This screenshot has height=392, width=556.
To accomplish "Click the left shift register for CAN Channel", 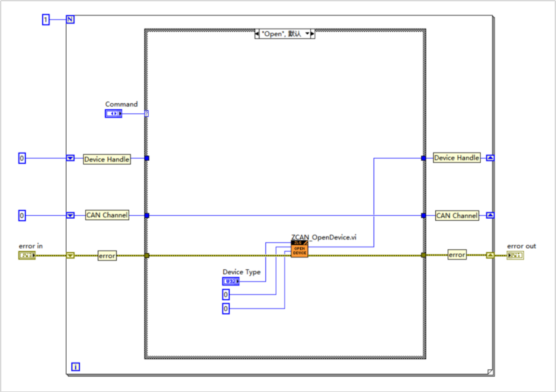I will (x=70, y=215).
